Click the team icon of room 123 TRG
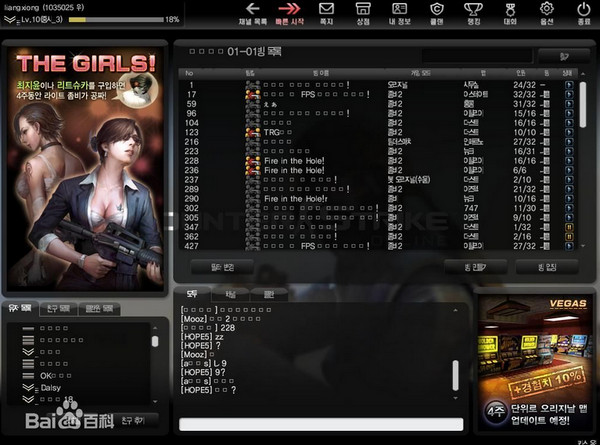The height and width of the screenshot is (445, 600). click(x=253, y=132)
